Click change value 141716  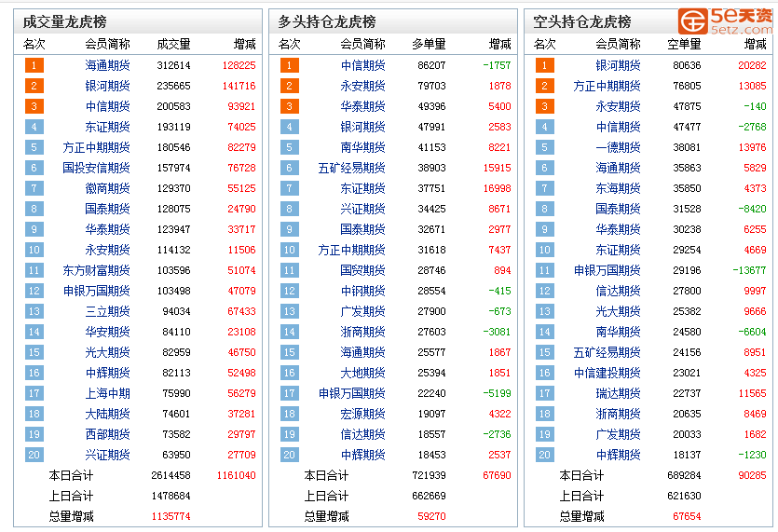coord(239,86)
